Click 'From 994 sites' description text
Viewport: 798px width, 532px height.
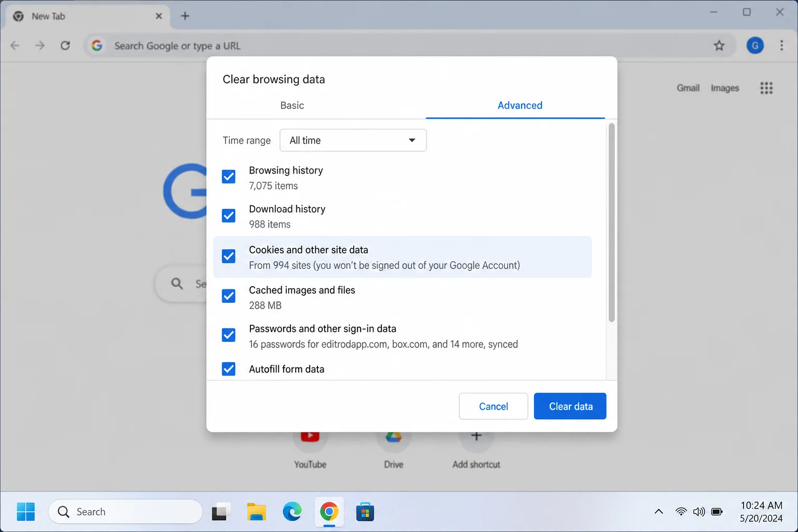[384, 265]
